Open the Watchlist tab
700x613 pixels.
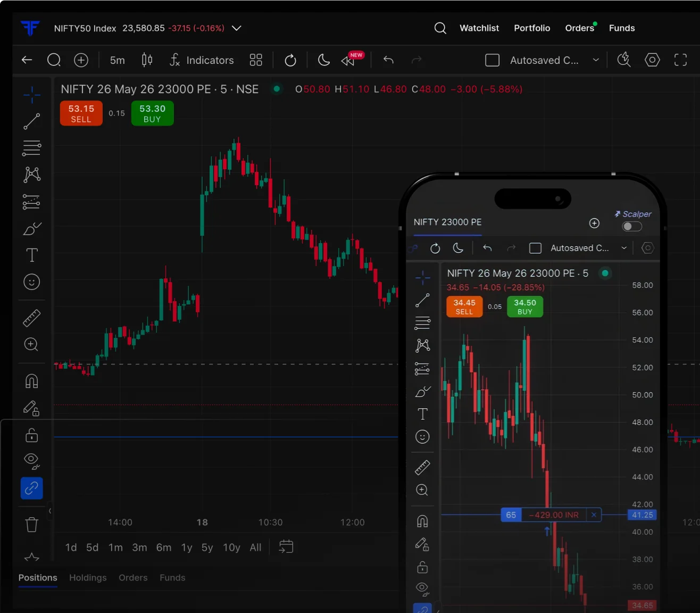pos(479,28)
